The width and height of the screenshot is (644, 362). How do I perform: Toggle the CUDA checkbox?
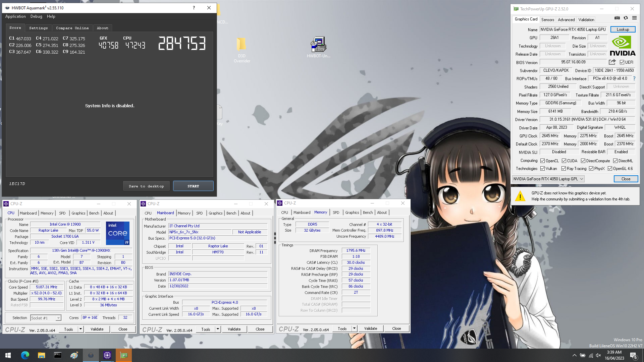click(x=564, y=161)
